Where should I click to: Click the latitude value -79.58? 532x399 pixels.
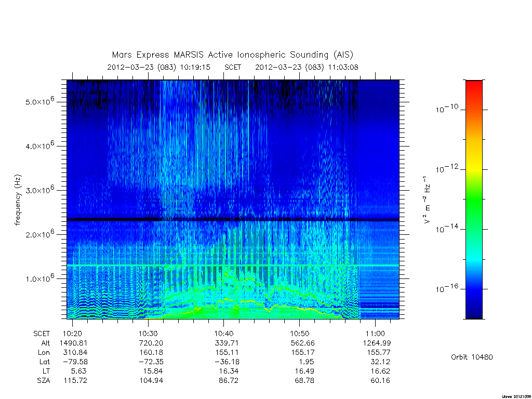point(75,362)
